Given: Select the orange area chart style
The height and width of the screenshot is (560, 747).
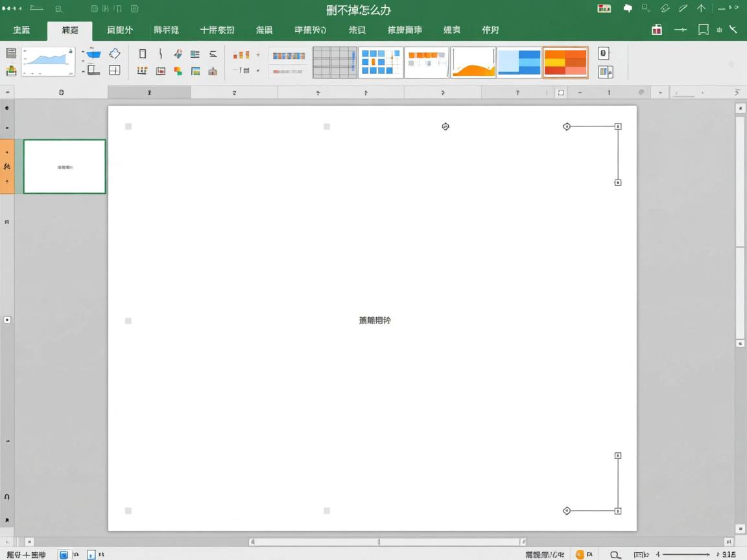Looking at the screenshot, I should click(x=473, y=62).
